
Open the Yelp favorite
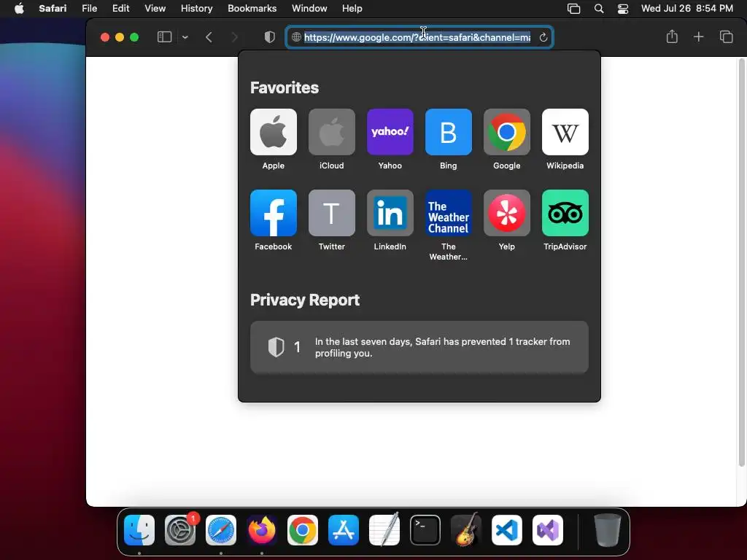pos(506,213)
